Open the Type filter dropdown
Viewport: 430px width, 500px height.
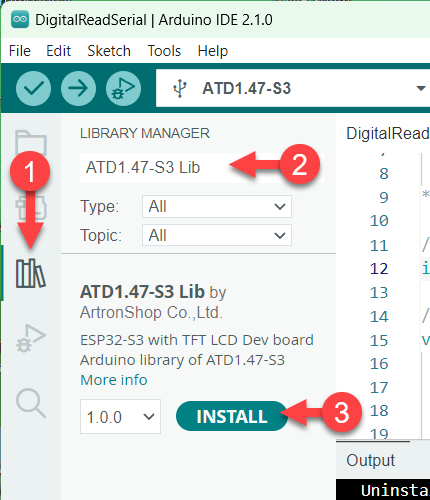tap(217, 207)
